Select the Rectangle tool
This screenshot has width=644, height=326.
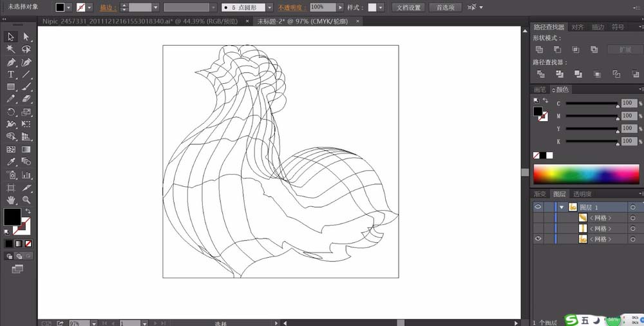click(11, 87)
